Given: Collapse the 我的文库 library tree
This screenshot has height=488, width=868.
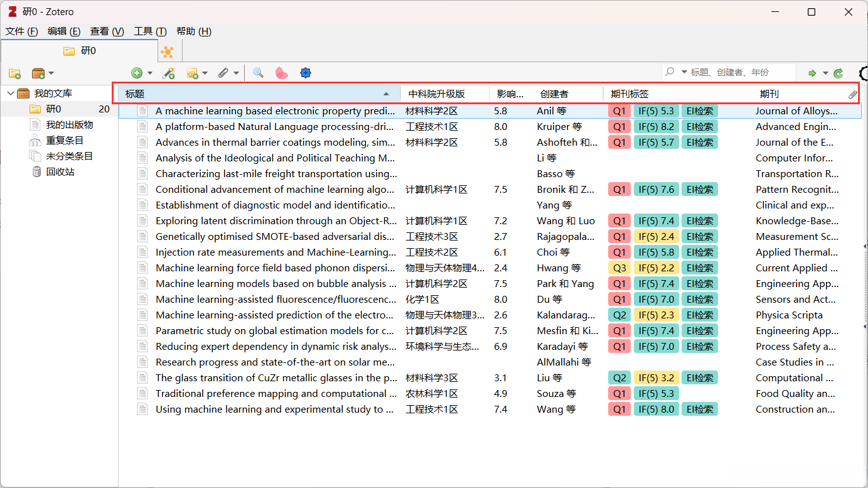Looking at the screenshot, I should [10, 94].
